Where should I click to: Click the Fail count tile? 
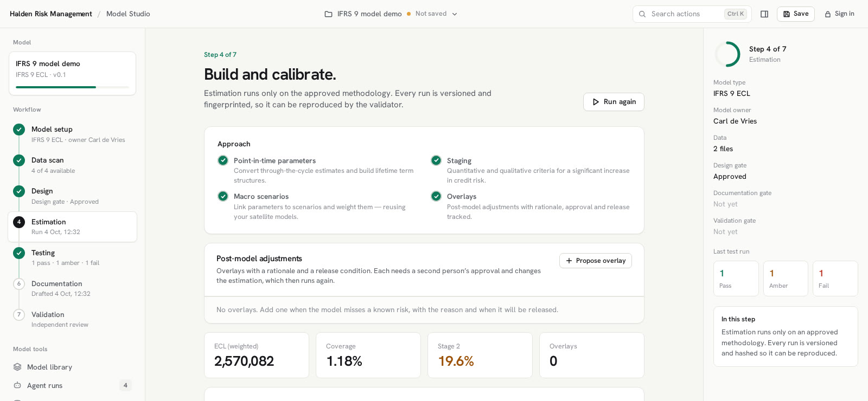[835, 279]
